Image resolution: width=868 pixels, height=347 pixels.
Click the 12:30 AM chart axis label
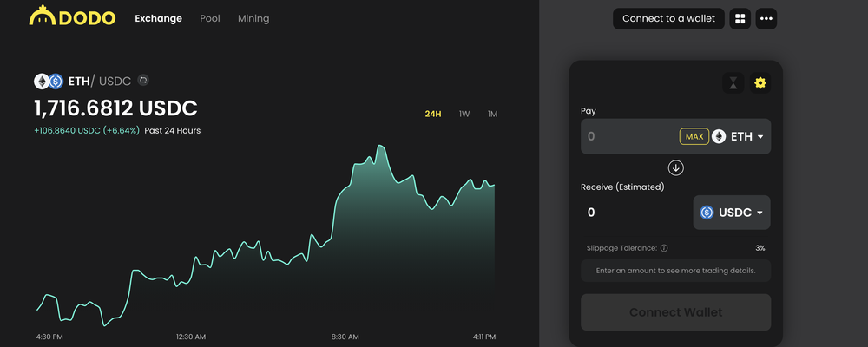191,337
